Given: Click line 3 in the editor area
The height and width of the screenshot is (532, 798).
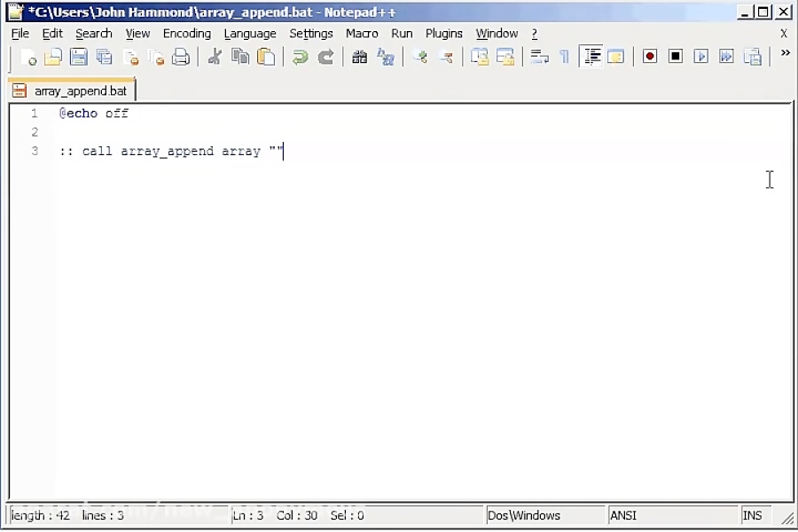Looking at the screenshot, I should (x=177, y=151).
